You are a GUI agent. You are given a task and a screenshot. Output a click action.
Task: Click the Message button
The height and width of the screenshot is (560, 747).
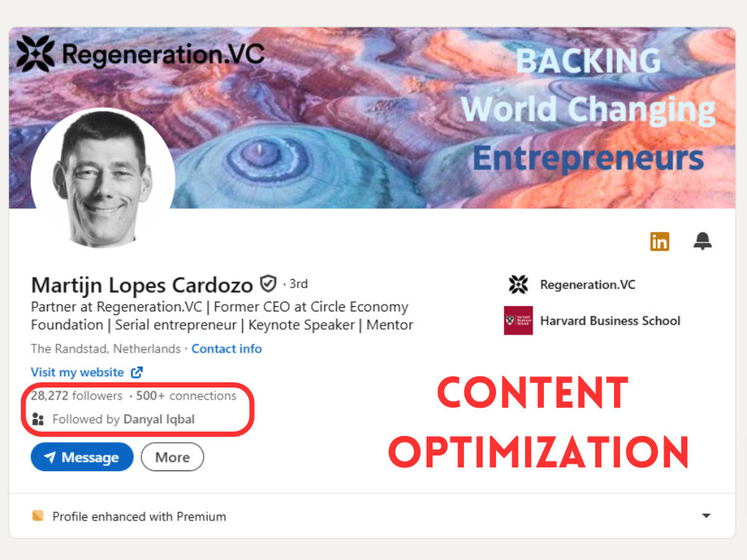[82, 457]
